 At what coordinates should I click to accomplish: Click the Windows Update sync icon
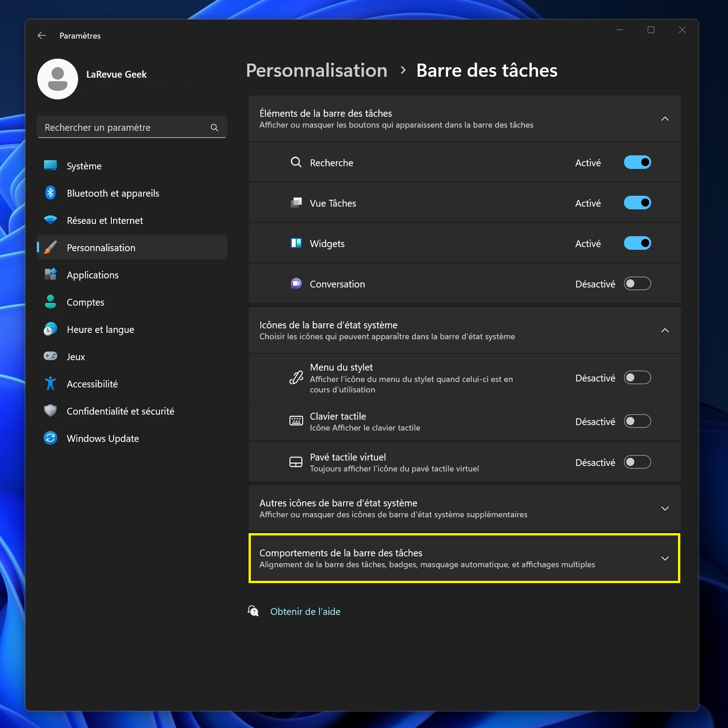[50, 438]
